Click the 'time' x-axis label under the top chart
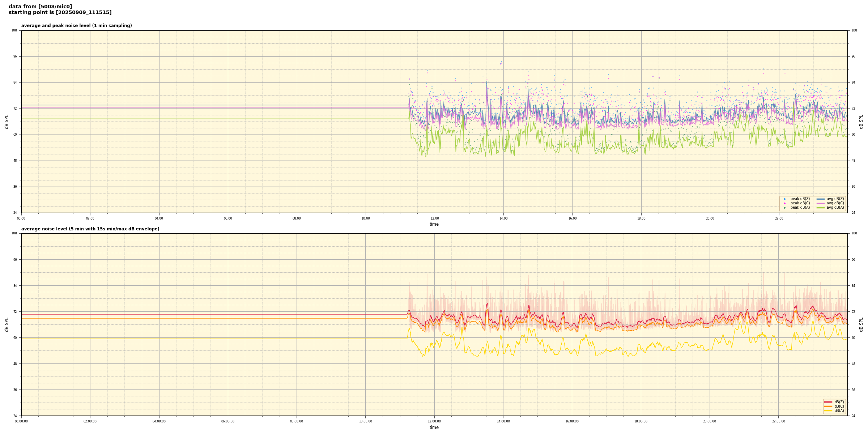Viewport: 868px width, 434px height. 434,224
